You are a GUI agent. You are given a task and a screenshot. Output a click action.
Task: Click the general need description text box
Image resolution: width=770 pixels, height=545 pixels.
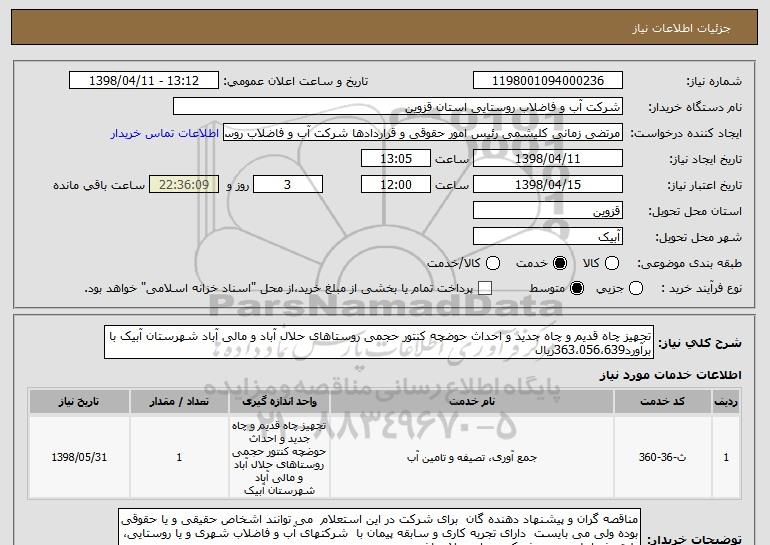379,343
